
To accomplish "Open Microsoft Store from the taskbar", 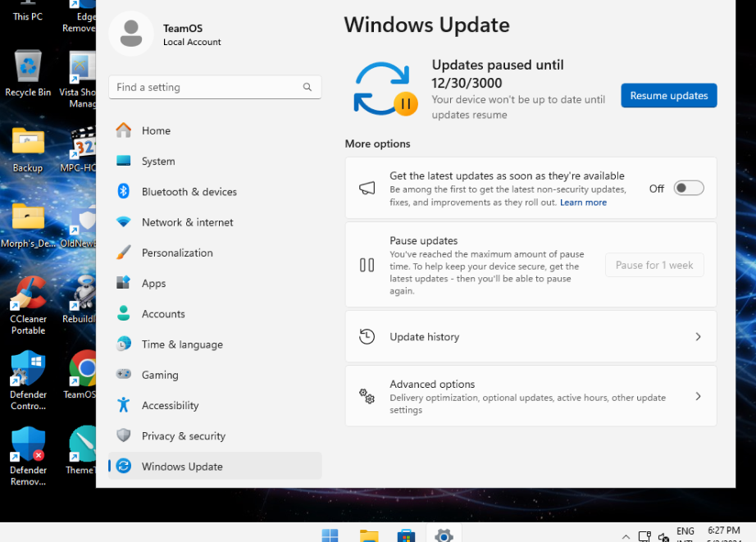I will pyautogui.click(x=406, y=535).
